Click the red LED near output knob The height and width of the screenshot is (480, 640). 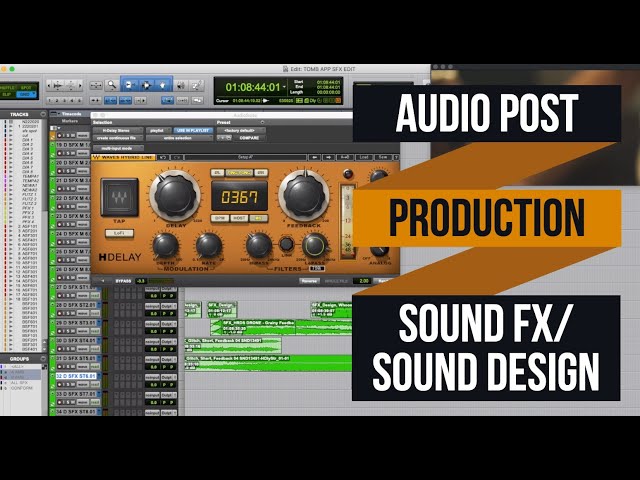[348, 174]
